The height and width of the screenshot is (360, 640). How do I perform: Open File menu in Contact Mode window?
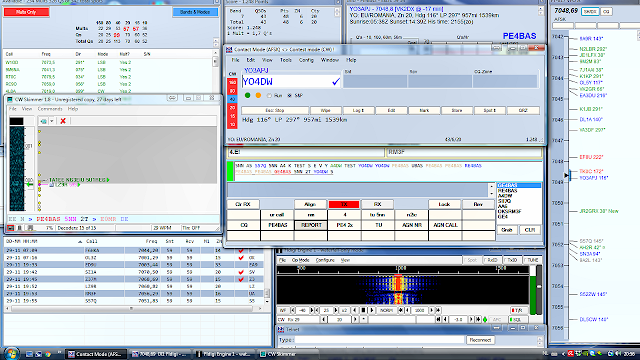236,60
